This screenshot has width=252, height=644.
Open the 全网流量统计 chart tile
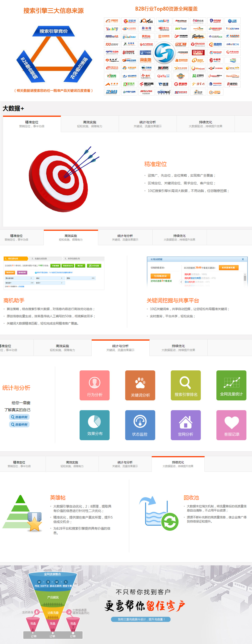pyautogui.click(x=231, y=385)
